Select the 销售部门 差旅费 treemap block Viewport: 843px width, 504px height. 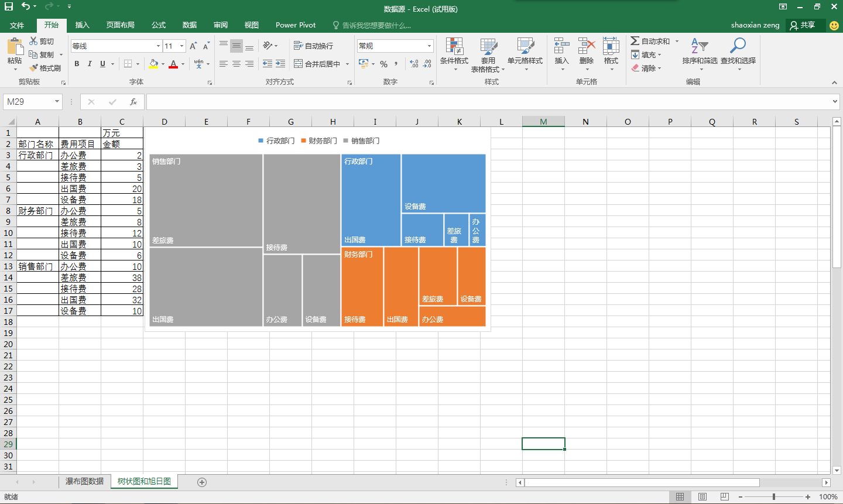coord(206,200)
